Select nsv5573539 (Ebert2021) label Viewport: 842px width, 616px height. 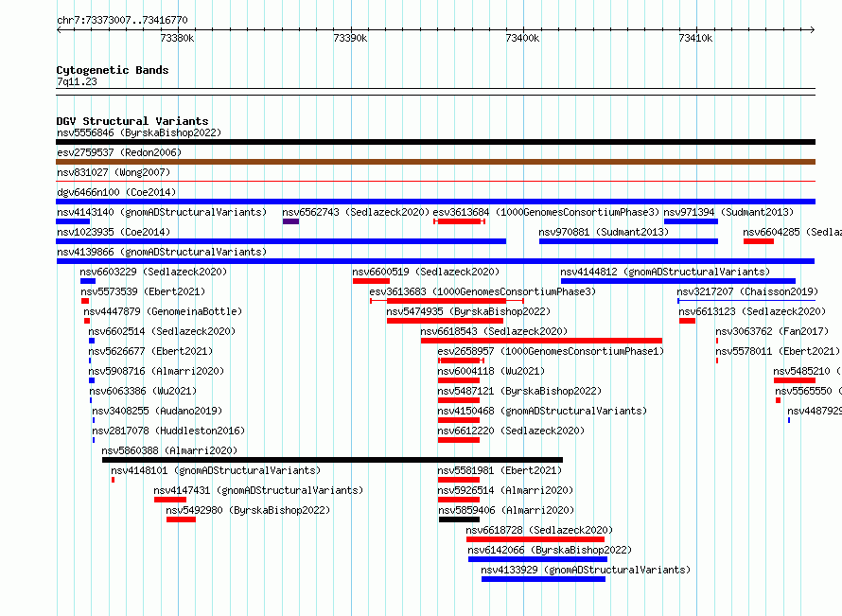click(144, 291)
